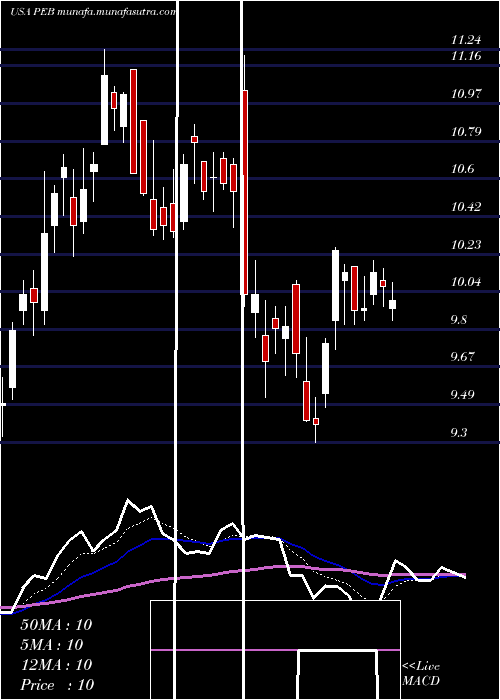The height and width of the screenshot is (700, 500).
Task: Click the 50MA : 10 legend entry
Action: (x=56, y=625)
